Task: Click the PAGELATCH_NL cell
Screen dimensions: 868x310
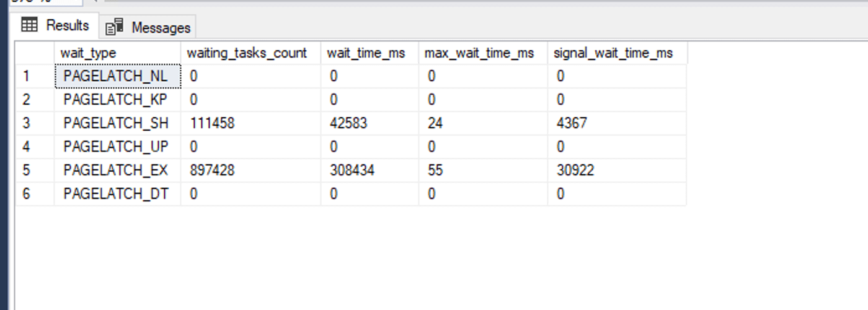Action: [x=118, y=76]
